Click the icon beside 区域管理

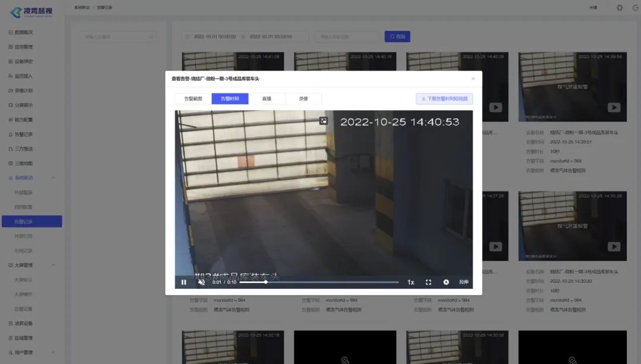pos(11,338)
